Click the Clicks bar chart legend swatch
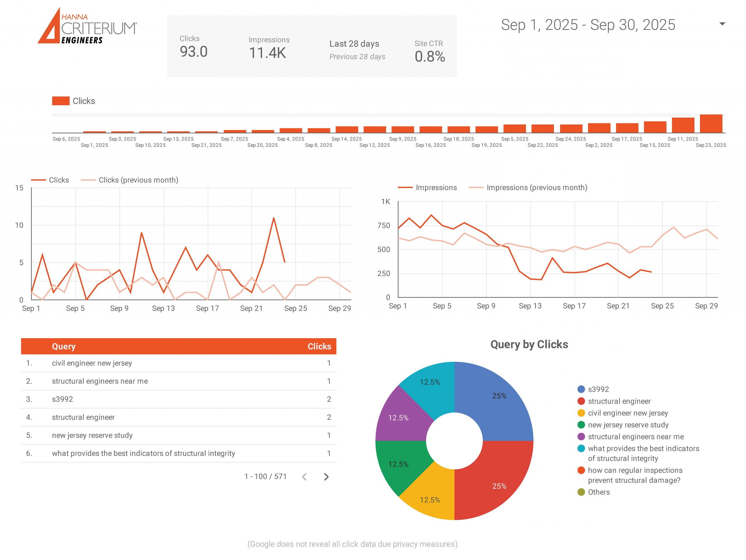Image resolution: width=746 pixels, height=560 pixels. pos(61,101)
